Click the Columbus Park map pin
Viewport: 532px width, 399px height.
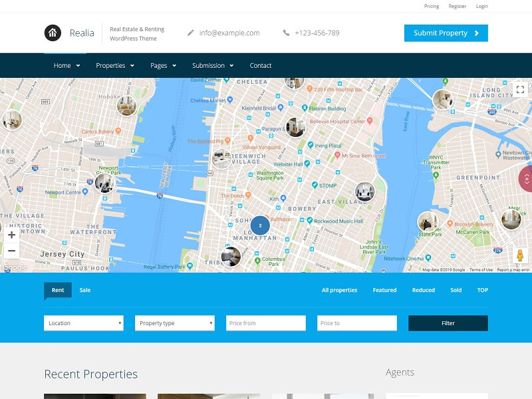pyautogui.click(x=257, y=261)
